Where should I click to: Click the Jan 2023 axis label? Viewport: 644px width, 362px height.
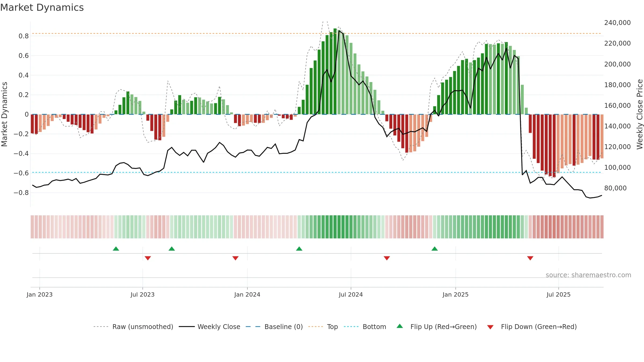tap(39, 294)
